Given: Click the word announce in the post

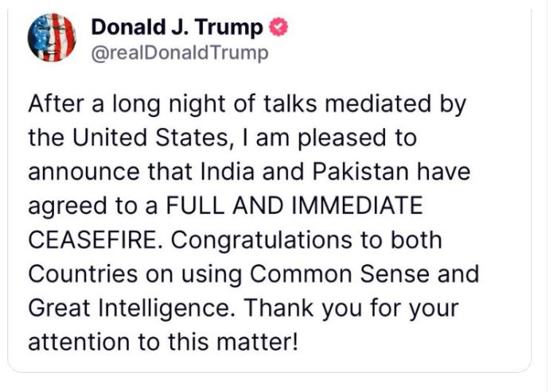Looking at the screenshot, I should [84, 173].
